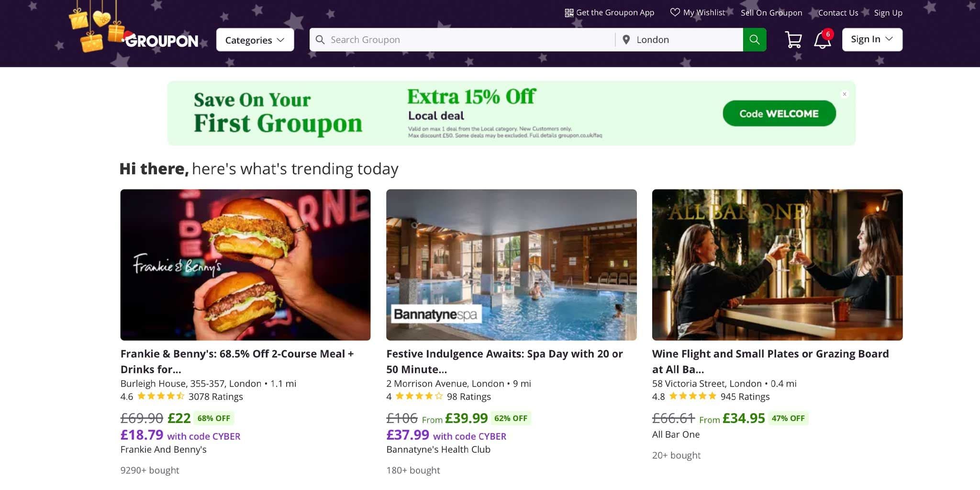Click the Code WELCOME button

(x=779, y=113)
